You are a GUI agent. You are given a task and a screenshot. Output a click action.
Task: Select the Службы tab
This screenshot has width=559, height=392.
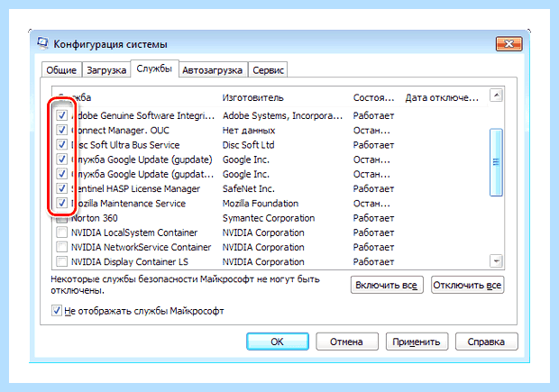(x=154, y=68)
